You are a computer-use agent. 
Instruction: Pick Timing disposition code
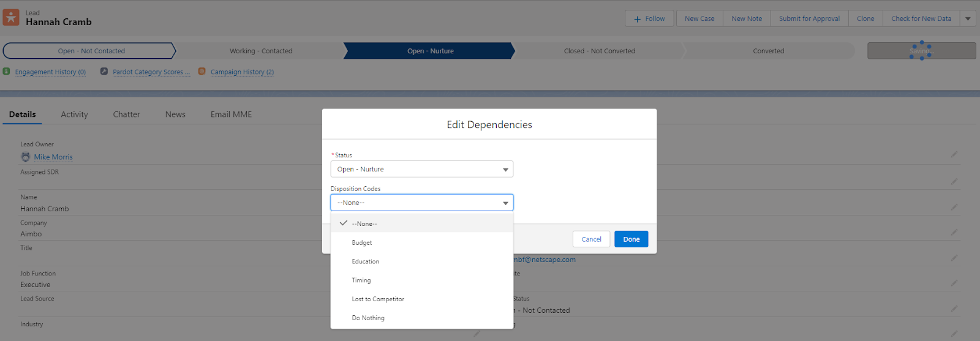click(x=422, y=280)
